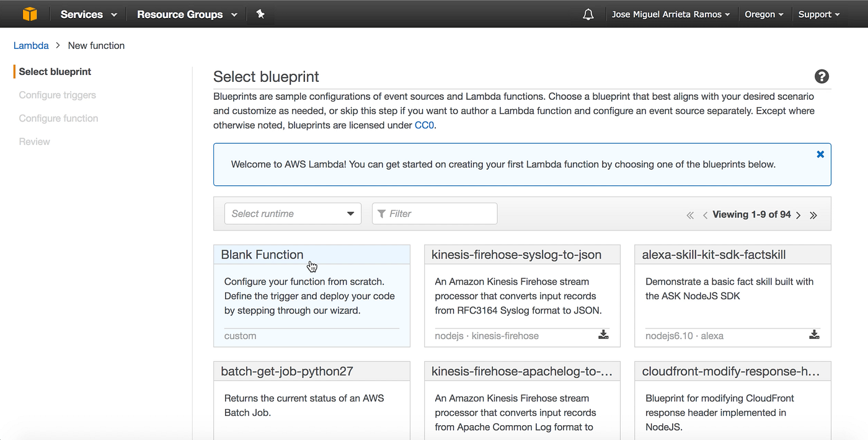Image resolution: width=868 pixels, height=440 pixels.
Task: Click the Lambda breadcrumb link
Action: pyautogui.click(x=31, y=45)
